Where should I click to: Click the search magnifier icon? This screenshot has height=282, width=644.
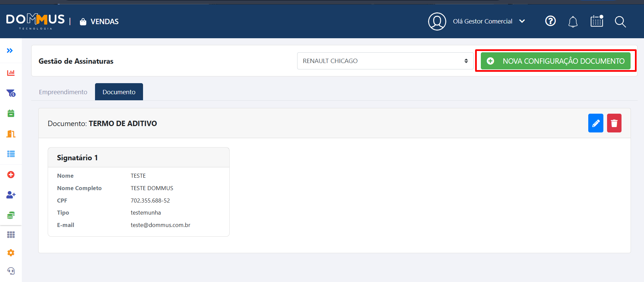coord(620,22)
